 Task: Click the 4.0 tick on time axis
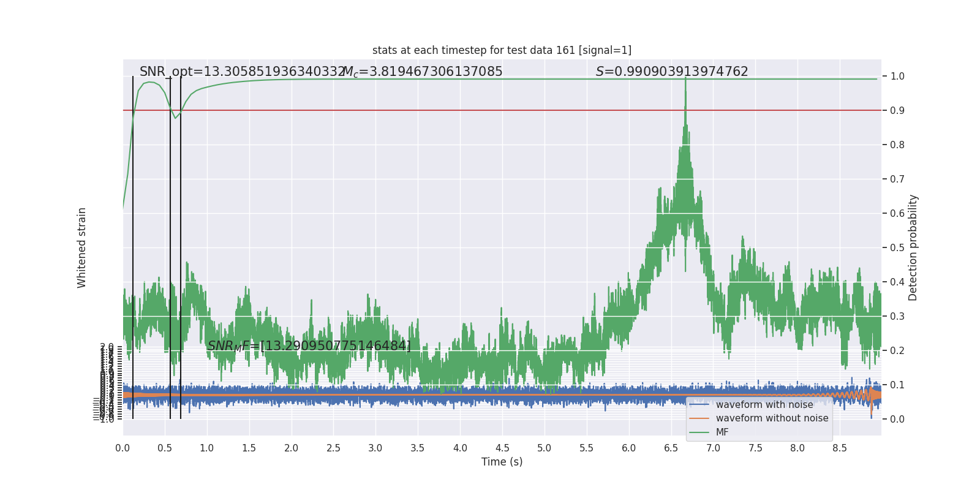pyautogui.click(x=460, y=448)
